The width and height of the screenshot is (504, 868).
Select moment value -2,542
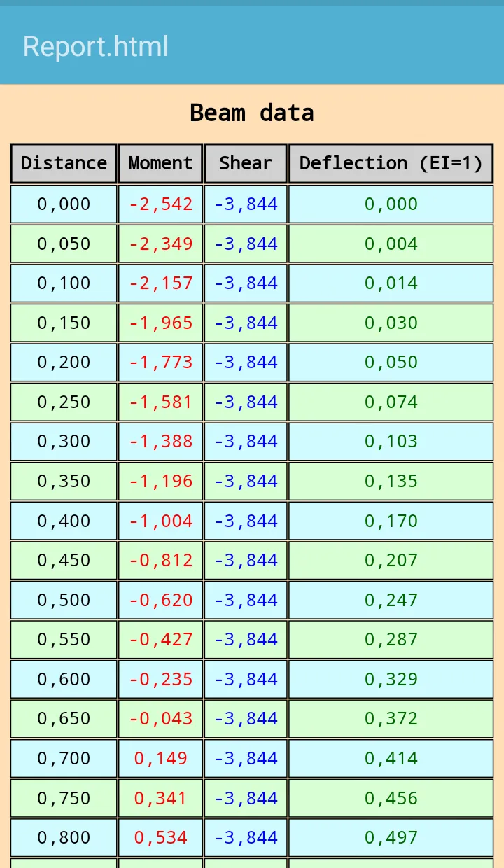[x=160, y=204]
